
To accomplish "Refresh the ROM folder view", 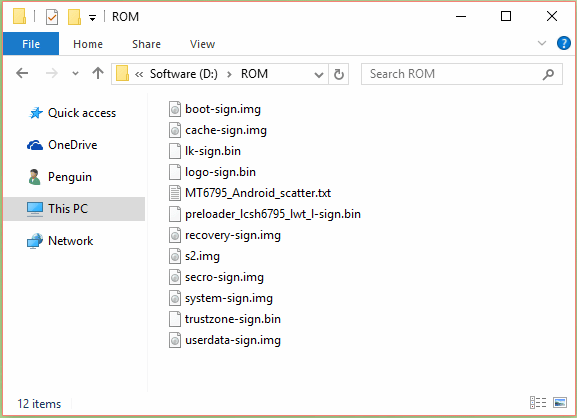I will 339,74.
